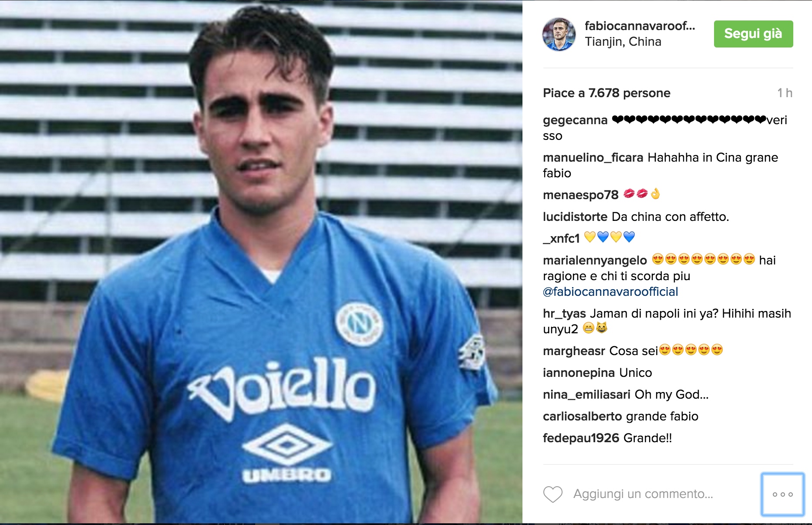Image resolution: width=812 pixels, height=525 pixels.
Task: Toggle the green "Segui già" follow button
Action: click(x=753, y=34)
